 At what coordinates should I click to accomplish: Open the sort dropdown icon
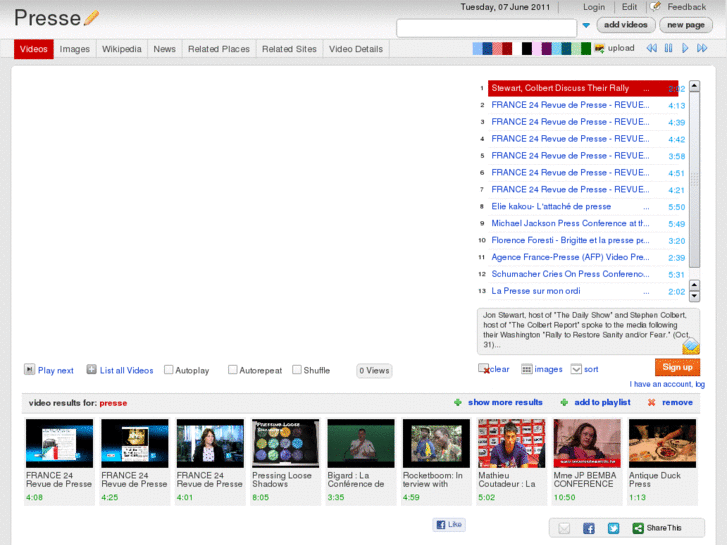coord(576,369)
